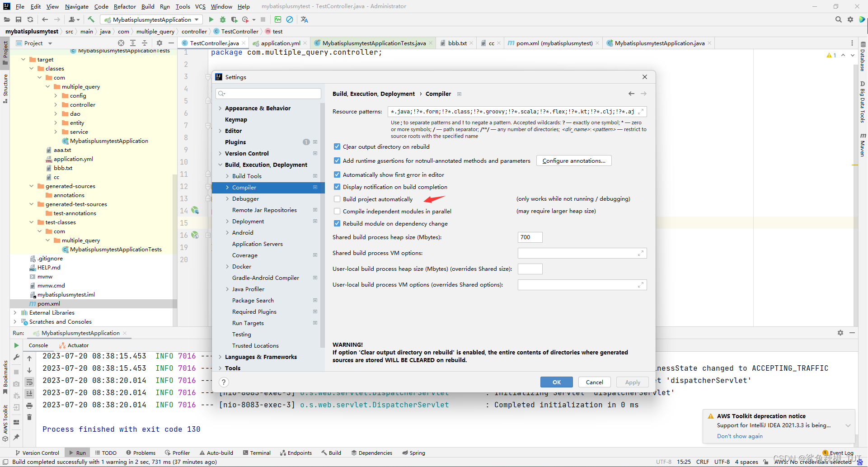
Task: Click the Project panel locate target icon
Action: (x=121, y=43)
